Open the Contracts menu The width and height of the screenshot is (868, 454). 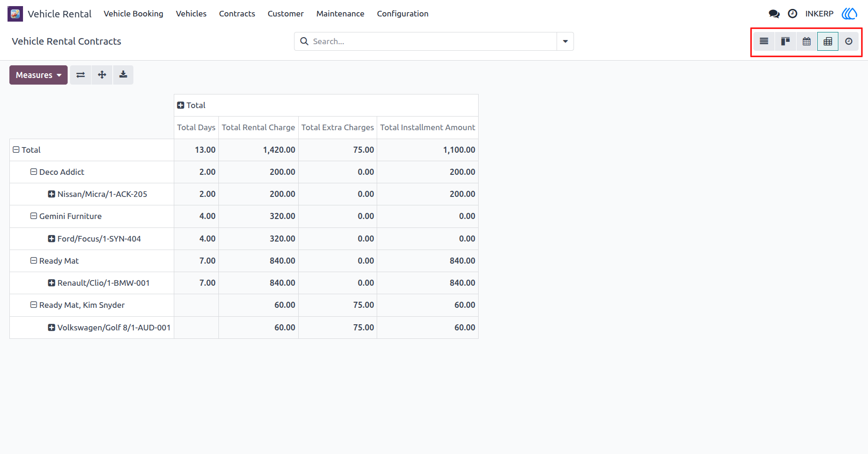(x=237, y=14)
